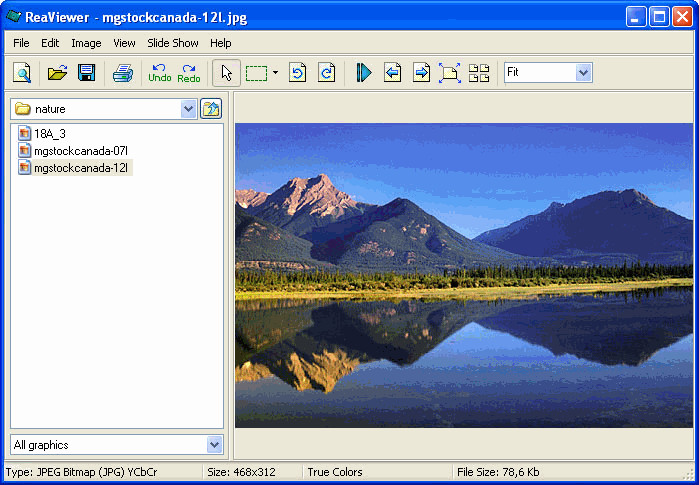Open the View menu

(x=124, y=43)
